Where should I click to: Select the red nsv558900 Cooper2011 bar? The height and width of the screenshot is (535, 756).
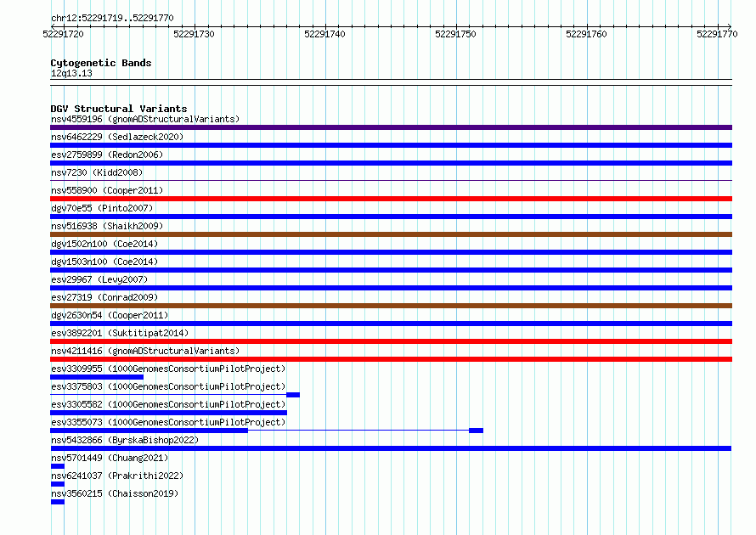click(x=391, y=199)
